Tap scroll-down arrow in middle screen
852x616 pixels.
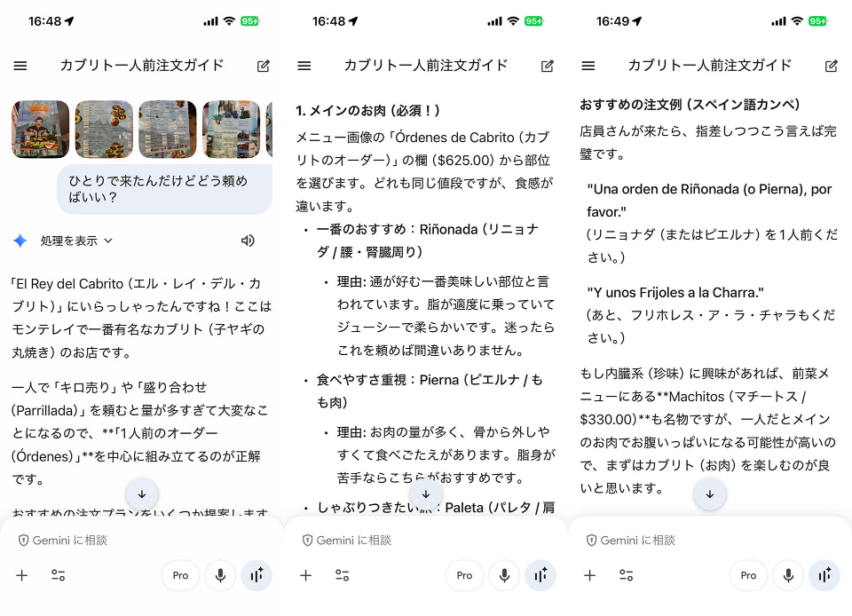(426, 494)
